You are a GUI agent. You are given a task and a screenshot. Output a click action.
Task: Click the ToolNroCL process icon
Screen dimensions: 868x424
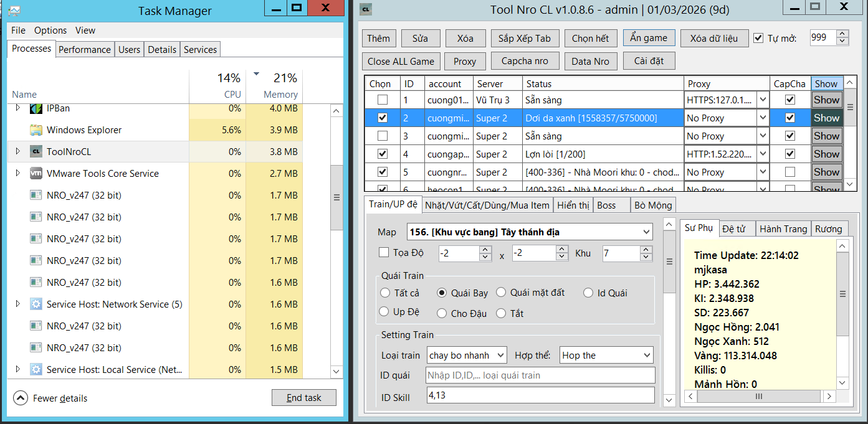tap(36, 152)
